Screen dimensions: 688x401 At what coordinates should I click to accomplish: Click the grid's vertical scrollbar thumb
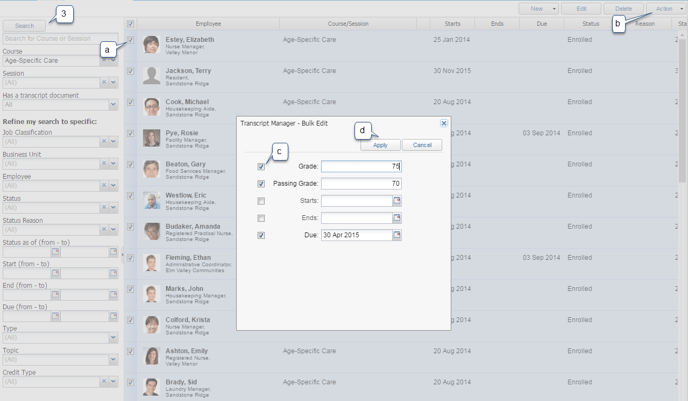(x=682, y=110)
